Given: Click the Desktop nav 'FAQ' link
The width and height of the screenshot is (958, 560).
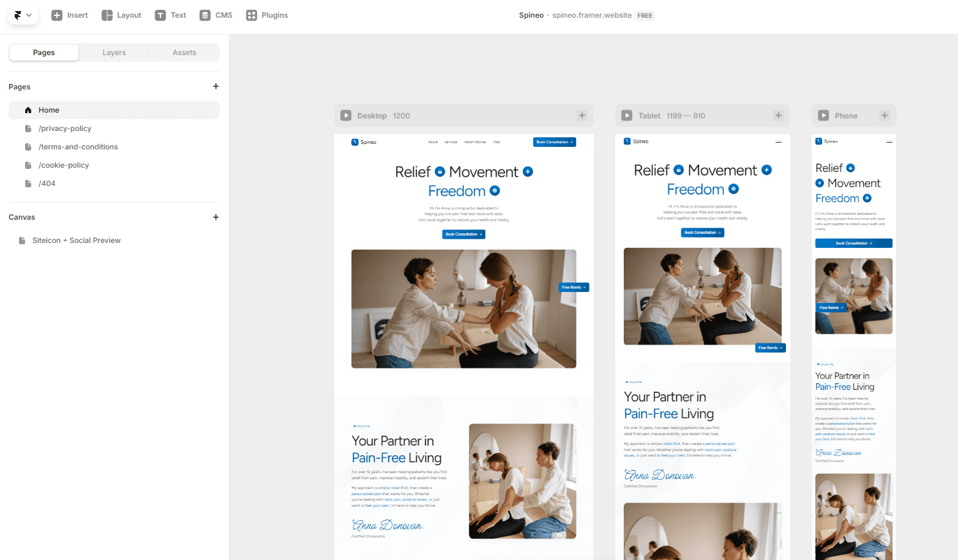Looking at the screenshot, I should (496, 142).
